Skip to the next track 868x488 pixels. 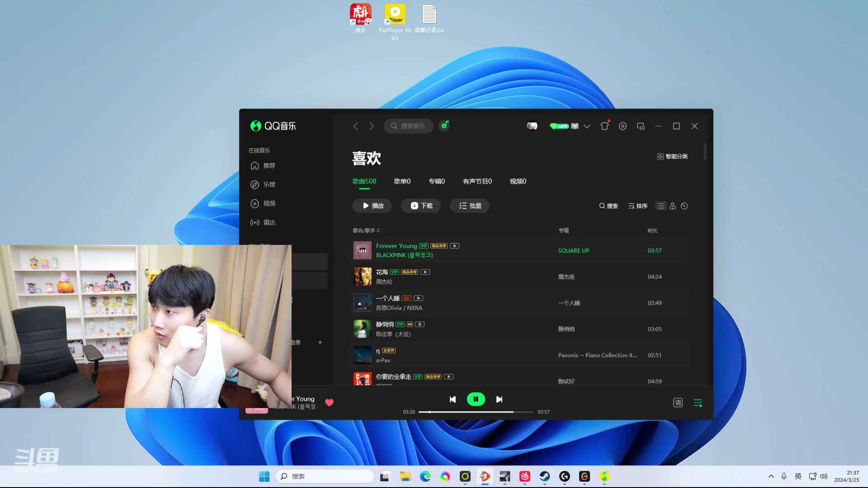point(499,399)
